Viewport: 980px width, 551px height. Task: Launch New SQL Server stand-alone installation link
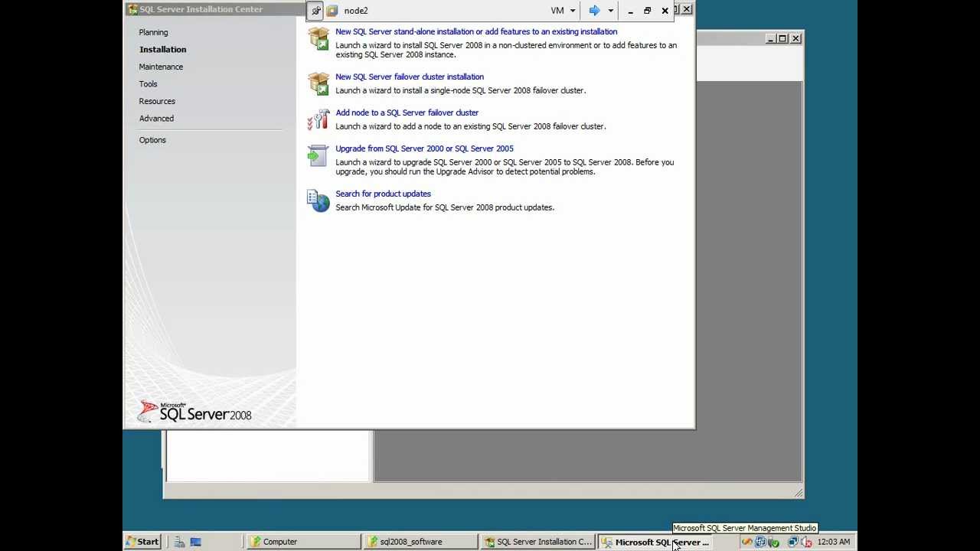tap(476, 31)
